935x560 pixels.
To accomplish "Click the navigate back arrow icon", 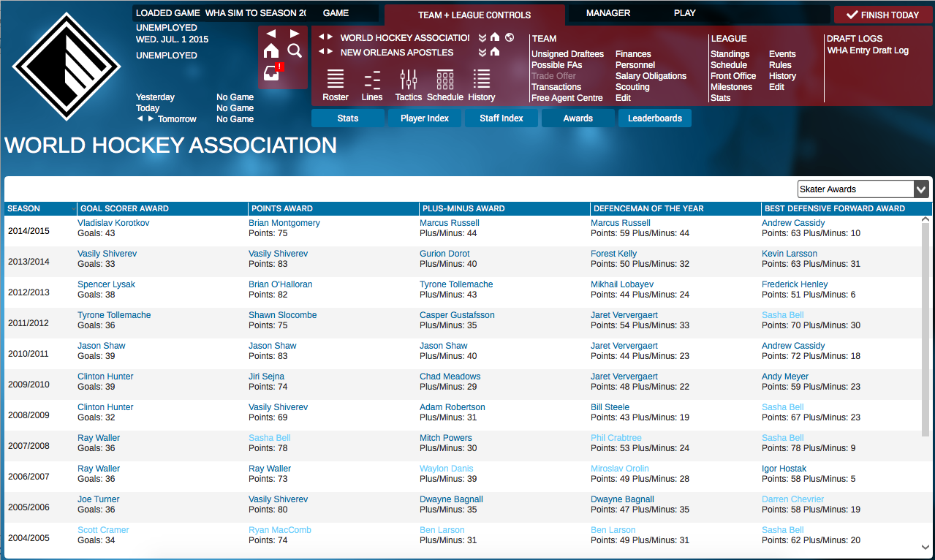I will 271,34.
